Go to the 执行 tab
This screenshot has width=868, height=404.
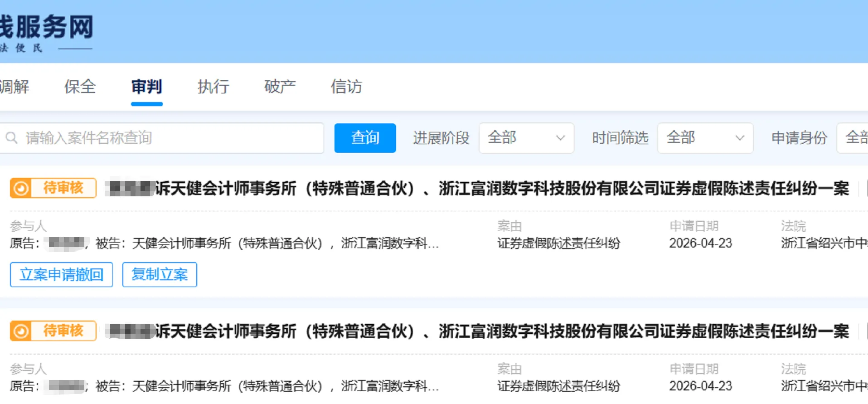click(x=213, y=87)
